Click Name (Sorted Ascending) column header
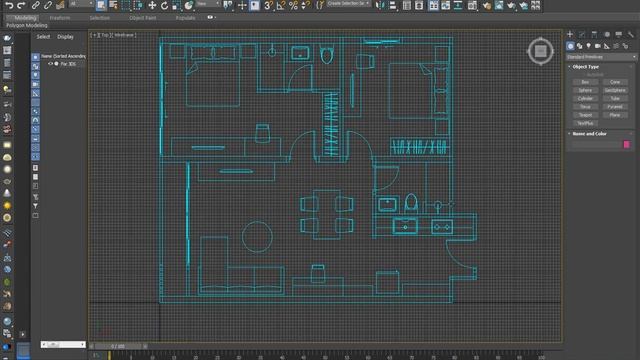This screenshot has height=360, width=640. (63, 56)
